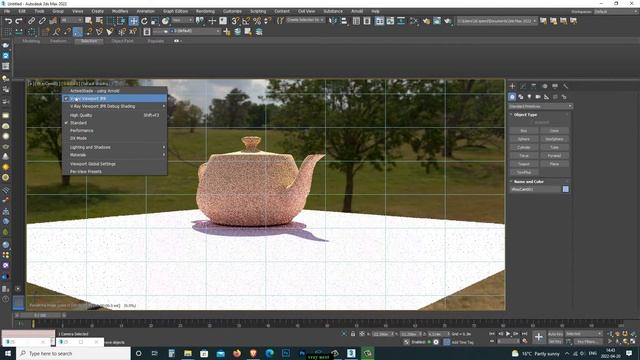Select V-Ray Viewport IPR menu entry
This screenshot has height=360, width=640.
pyautogui.click(x=115, y=98)
